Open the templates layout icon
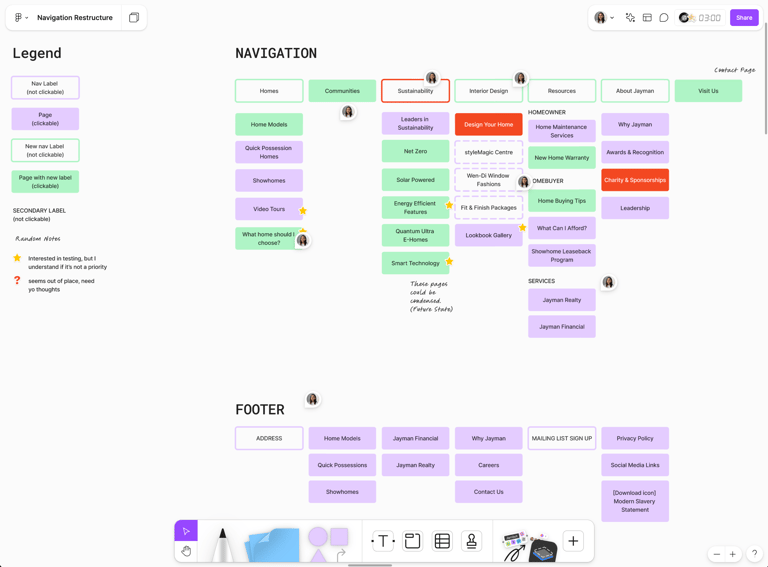Image resolution: width=768 pixels, height=567 pixels. point(647,18)
